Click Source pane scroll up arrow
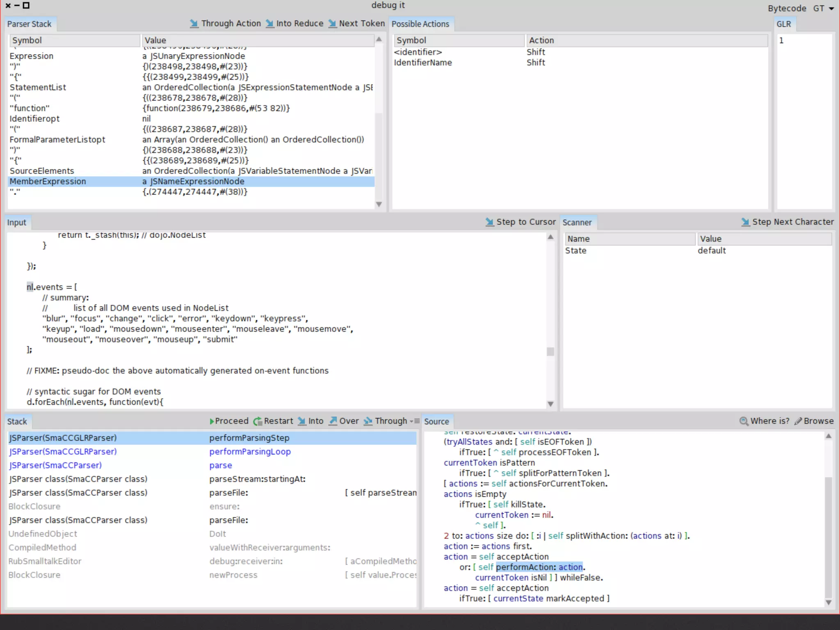The width and height of the screenshot is (840, 630). click(x=829, y=436)
